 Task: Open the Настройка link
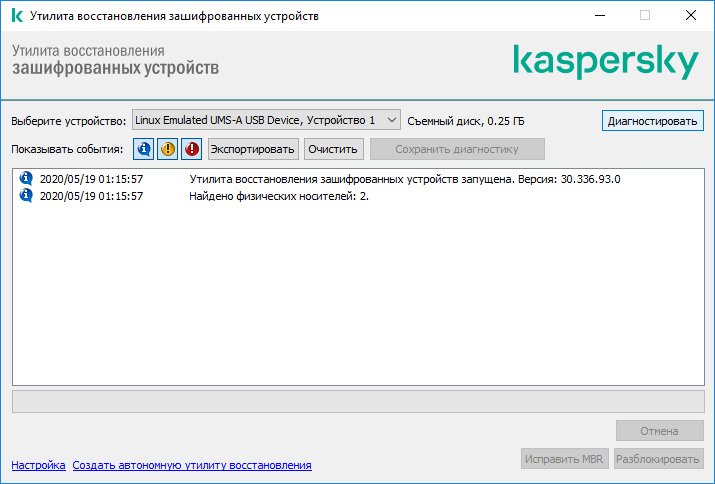coord(38,465)
